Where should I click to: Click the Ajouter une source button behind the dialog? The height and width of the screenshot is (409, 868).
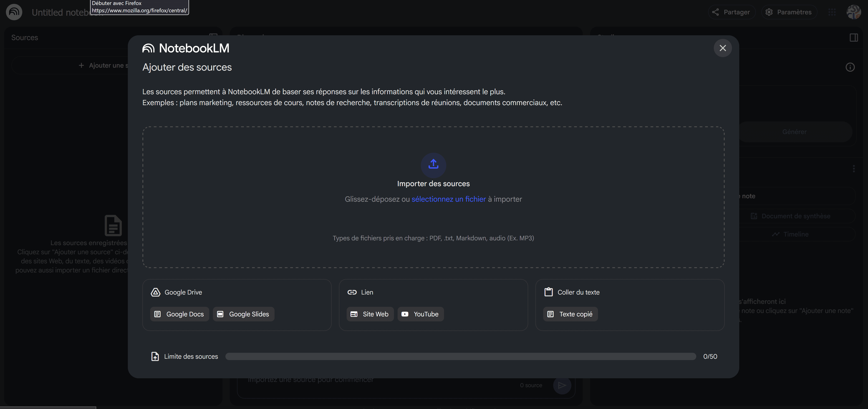[x=70, y=65]
